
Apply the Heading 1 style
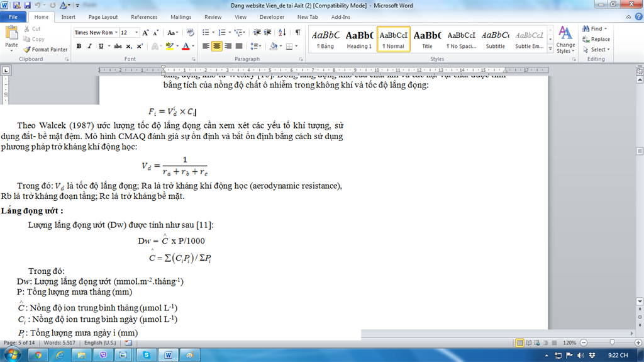(x=359, y=39)
